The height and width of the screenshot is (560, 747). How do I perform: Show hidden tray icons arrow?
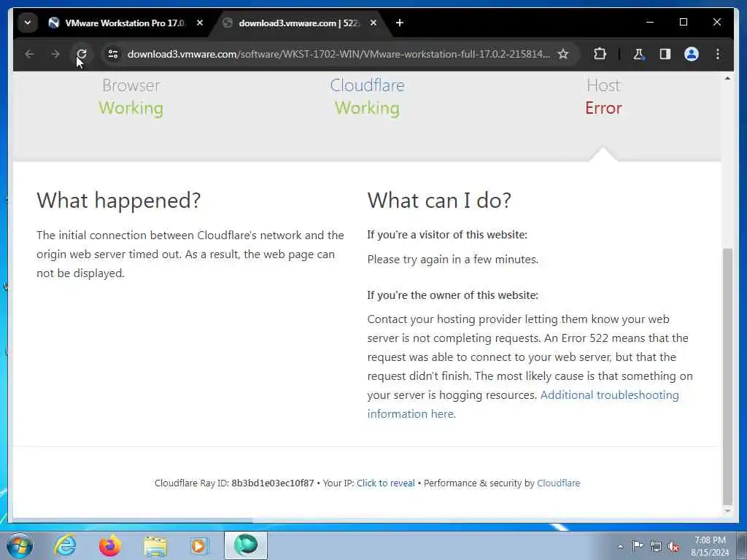tap(620, 546)
